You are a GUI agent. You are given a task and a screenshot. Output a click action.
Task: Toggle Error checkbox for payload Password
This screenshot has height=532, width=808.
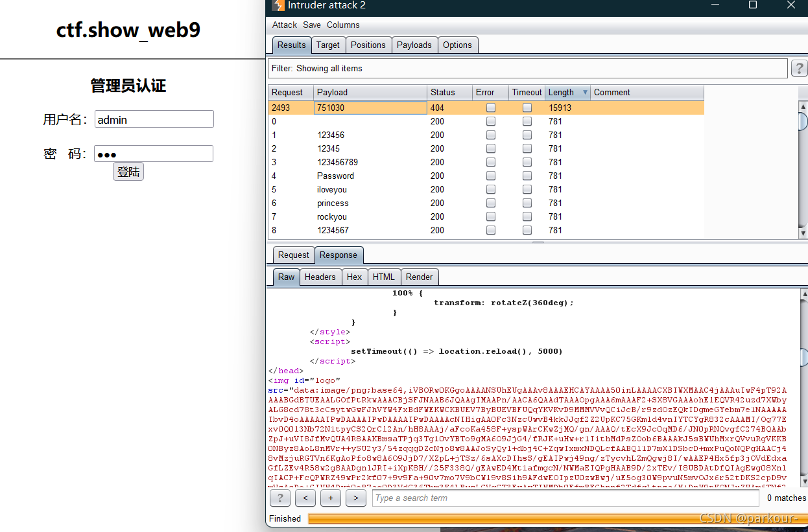pos(491,176)
